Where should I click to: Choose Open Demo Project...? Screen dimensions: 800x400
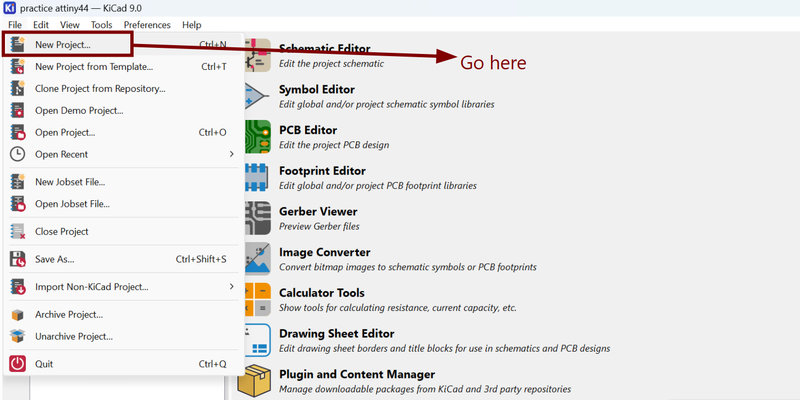pyautogui.click(x=121, y=110)
